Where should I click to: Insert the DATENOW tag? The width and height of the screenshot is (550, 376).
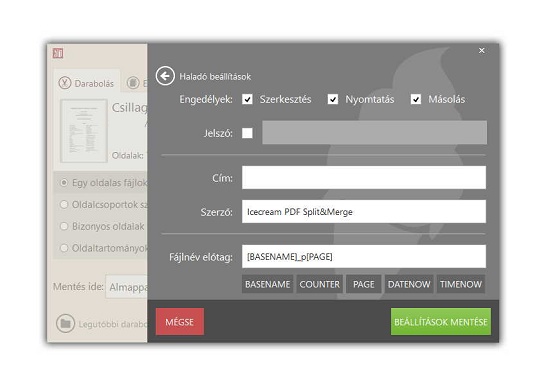coord(409,284)
